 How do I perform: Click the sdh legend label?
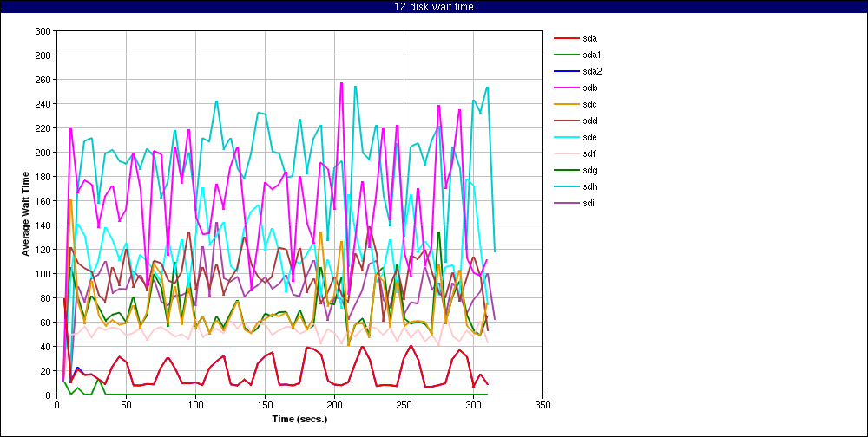[589, 186]
